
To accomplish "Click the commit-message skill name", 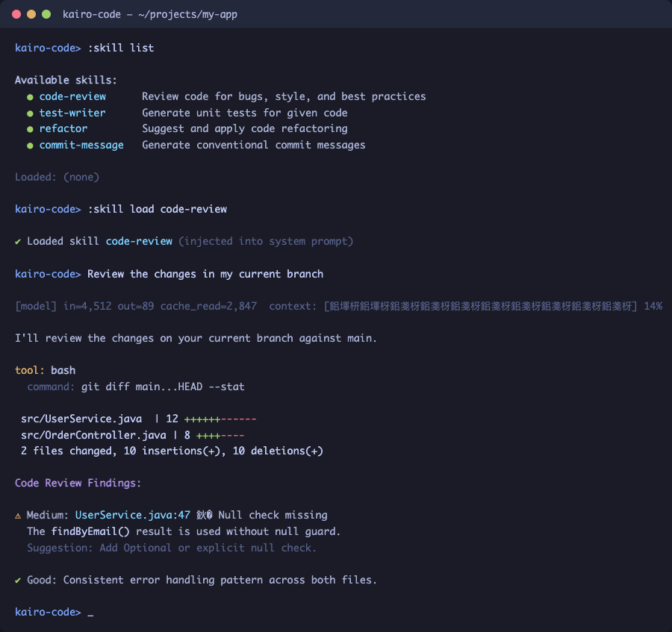I will (x=81, y=145).
